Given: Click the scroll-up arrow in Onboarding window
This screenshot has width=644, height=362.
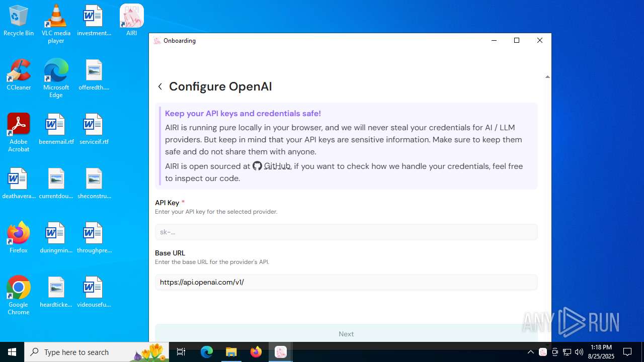Looking at the screenshot, I should pos(547,77).
